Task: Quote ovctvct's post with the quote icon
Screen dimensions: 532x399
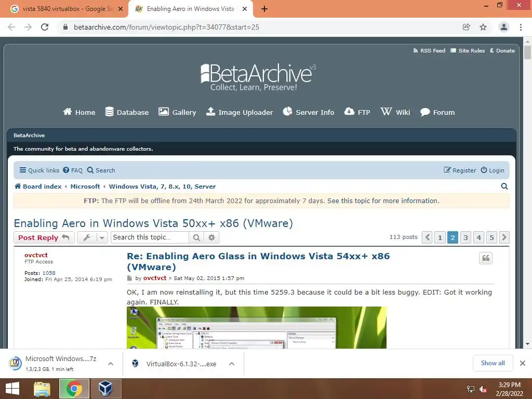Action: [x=486, y=258]
